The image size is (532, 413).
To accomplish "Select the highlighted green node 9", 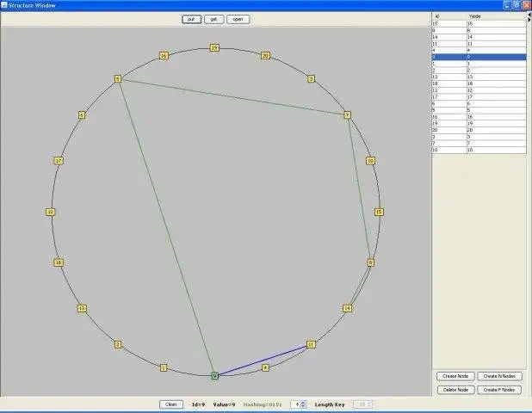I will (x=214, y=375).
